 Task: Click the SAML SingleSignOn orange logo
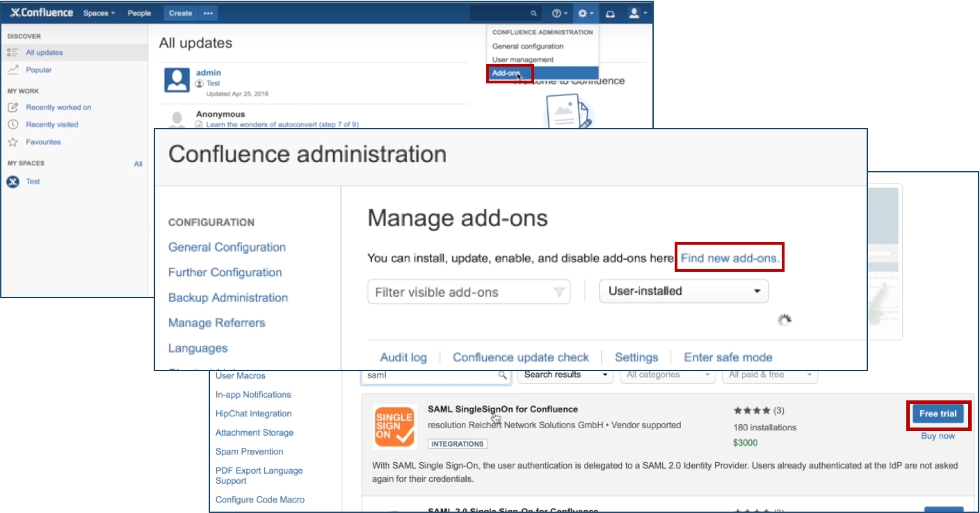395,427
